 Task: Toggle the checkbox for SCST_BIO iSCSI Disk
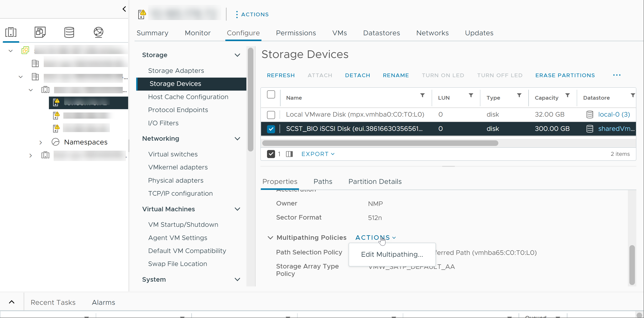271,129
